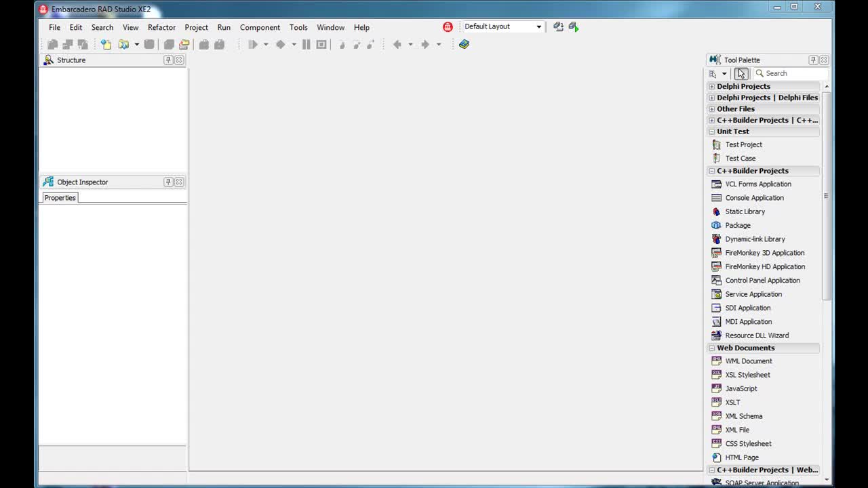Image resolution: width=868 pixels, height=488 pixels.
Task: Open the Forward history dropdown arrow
Action: point(438,44)
